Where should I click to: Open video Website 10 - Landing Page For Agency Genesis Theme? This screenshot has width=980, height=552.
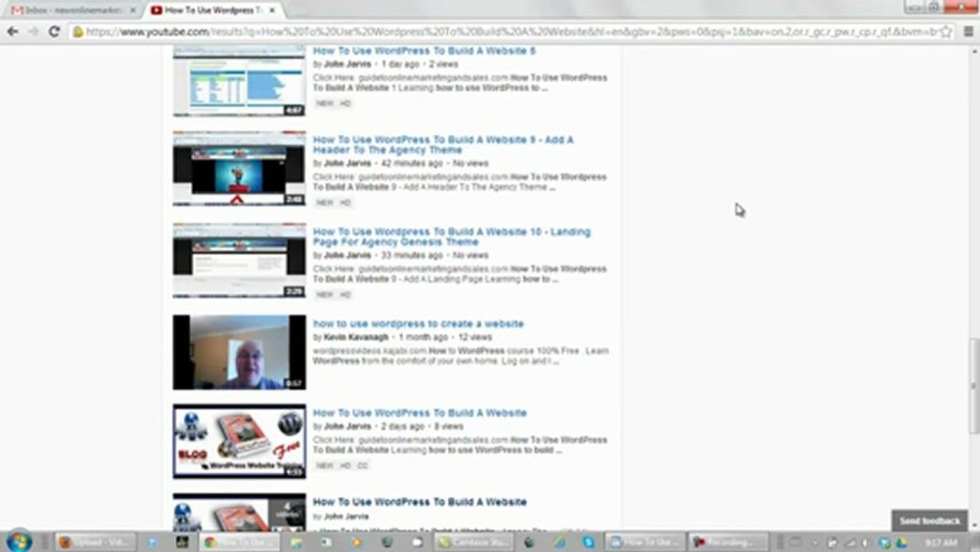451,237
